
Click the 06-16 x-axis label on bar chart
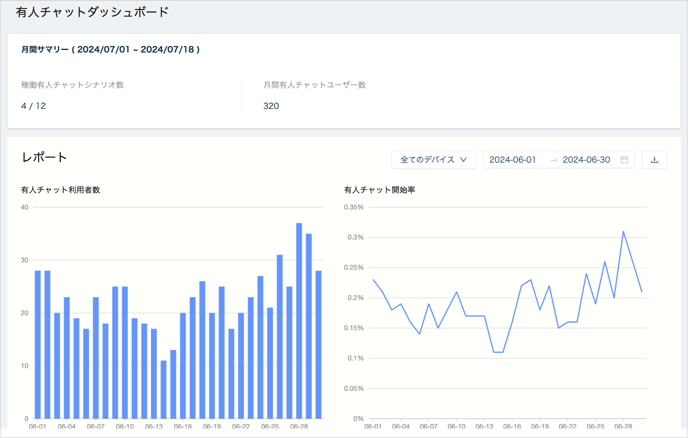tap(183, 426)
